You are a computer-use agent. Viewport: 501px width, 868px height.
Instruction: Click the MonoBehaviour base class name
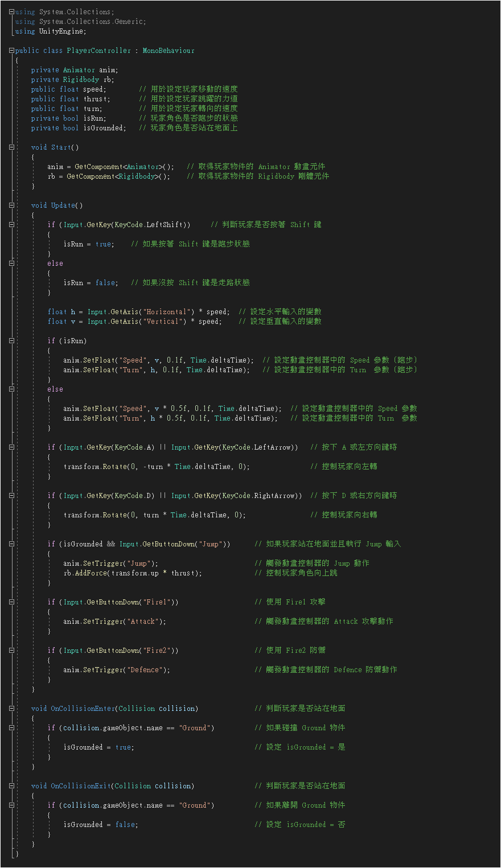coord(168,51)
